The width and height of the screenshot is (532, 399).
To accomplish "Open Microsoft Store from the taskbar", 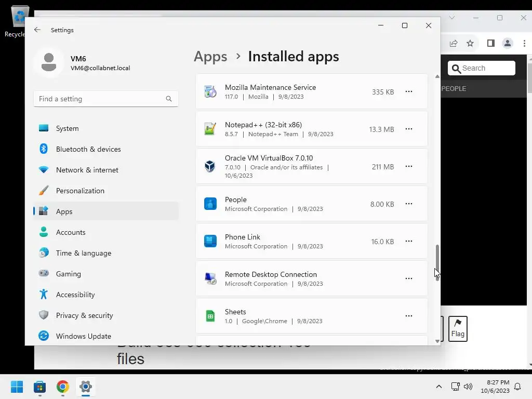I will (39, 387).
